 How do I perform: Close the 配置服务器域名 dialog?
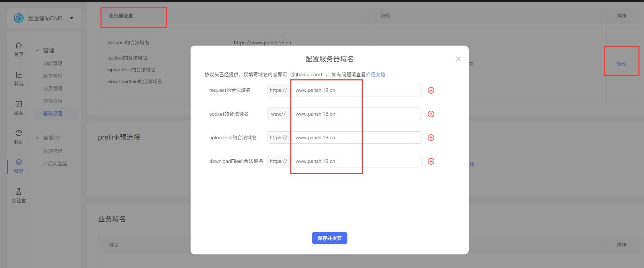click(x=458, y=59)
